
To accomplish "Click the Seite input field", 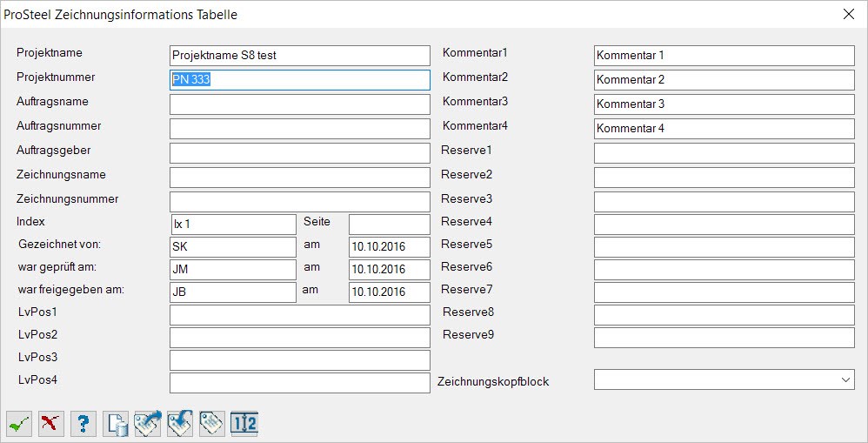I will [x=389, y=225].
